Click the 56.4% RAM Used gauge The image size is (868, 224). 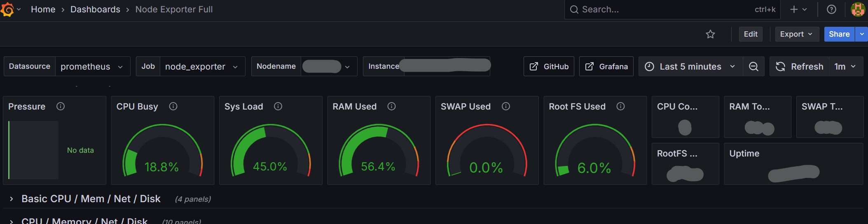click(x=379, y=151)
